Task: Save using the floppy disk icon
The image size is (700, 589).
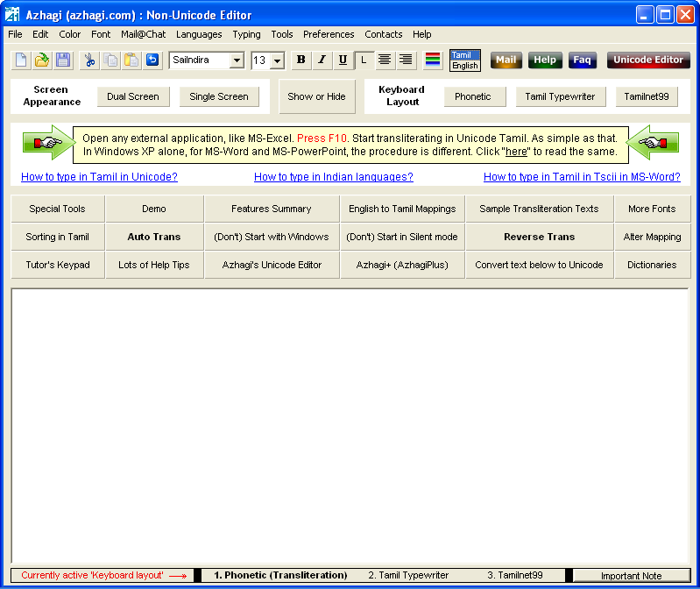Action: [63, 60]
